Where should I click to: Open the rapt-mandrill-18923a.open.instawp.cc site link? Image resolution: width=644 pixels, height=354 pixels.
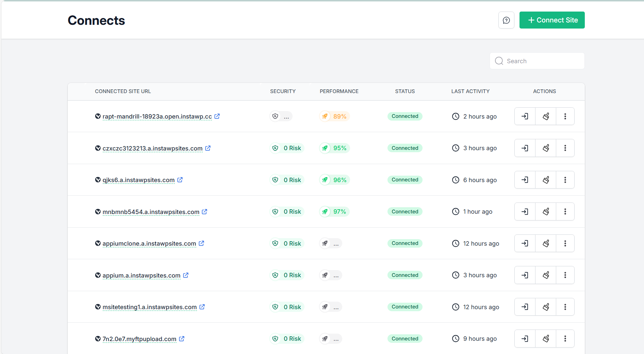(x=157, y=117)
